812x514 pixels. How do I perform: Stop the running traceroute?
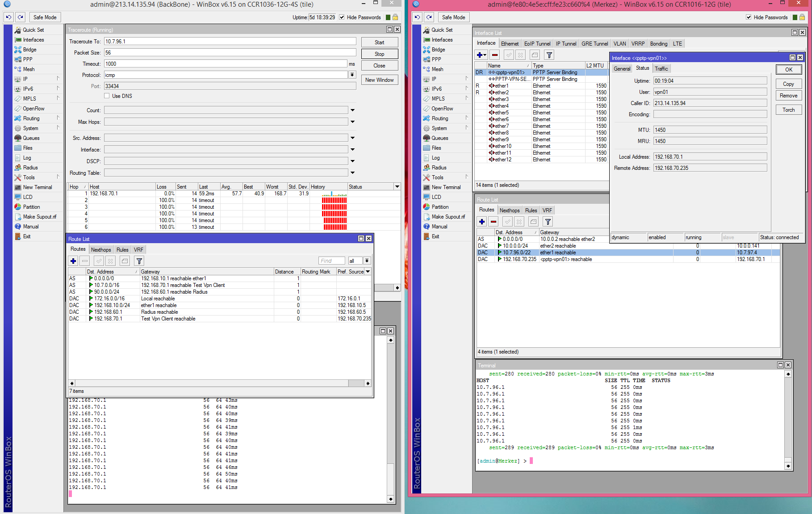pos(379,54)
